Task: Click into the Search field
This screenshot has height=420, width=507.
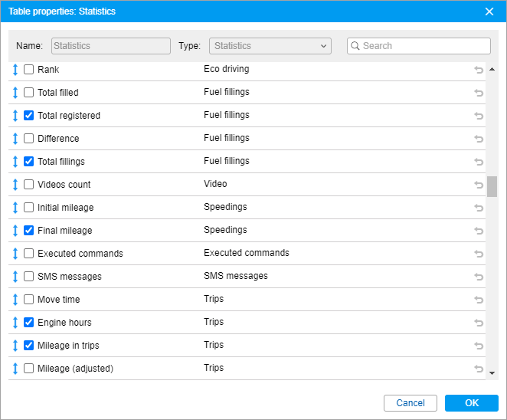Action: tap(424, 46)
